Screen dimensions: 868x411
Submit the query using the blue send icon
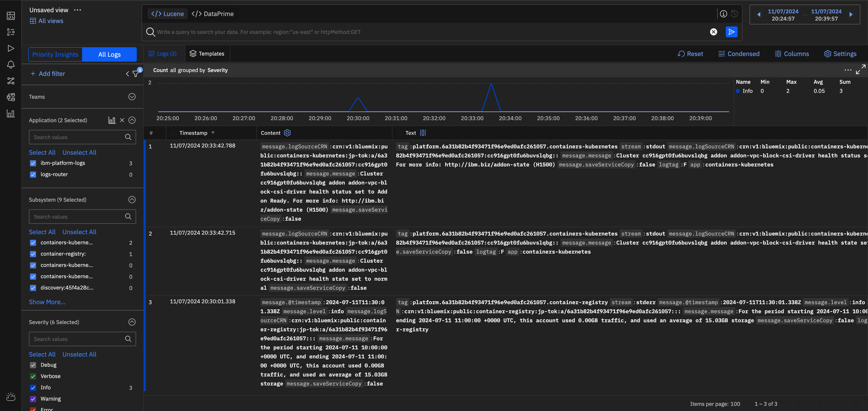(x=731, y=32)
